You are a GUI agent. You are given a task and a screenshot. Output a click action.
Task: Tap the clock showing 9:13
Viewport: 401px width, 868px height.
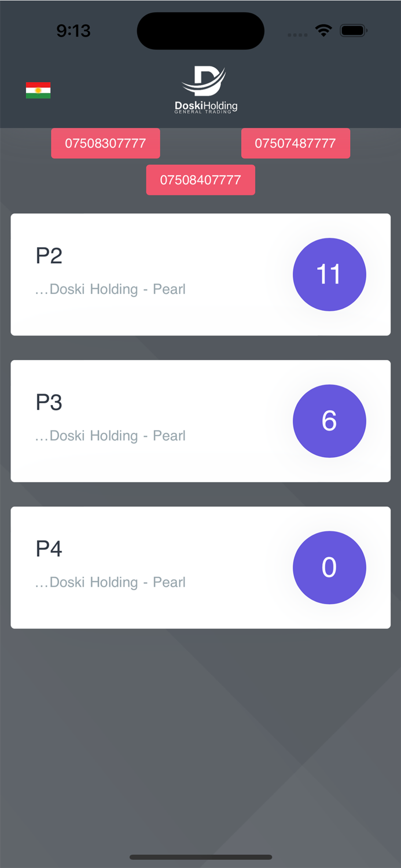(74, 31)
